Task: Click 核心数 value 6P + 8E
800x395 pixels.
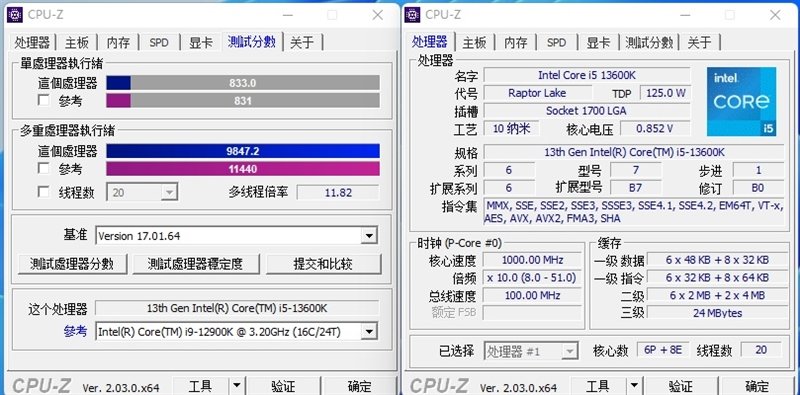Action: click(x=663, y=350)
